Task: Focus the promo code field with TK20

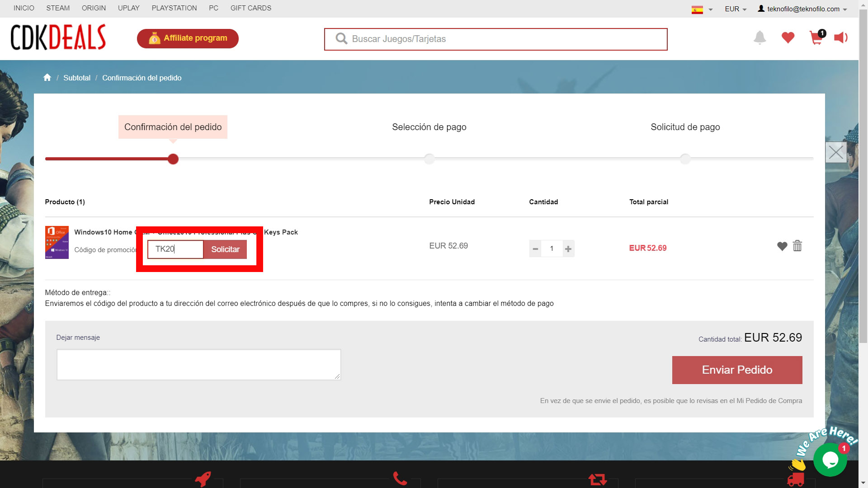Action: [x=175, y=249]
